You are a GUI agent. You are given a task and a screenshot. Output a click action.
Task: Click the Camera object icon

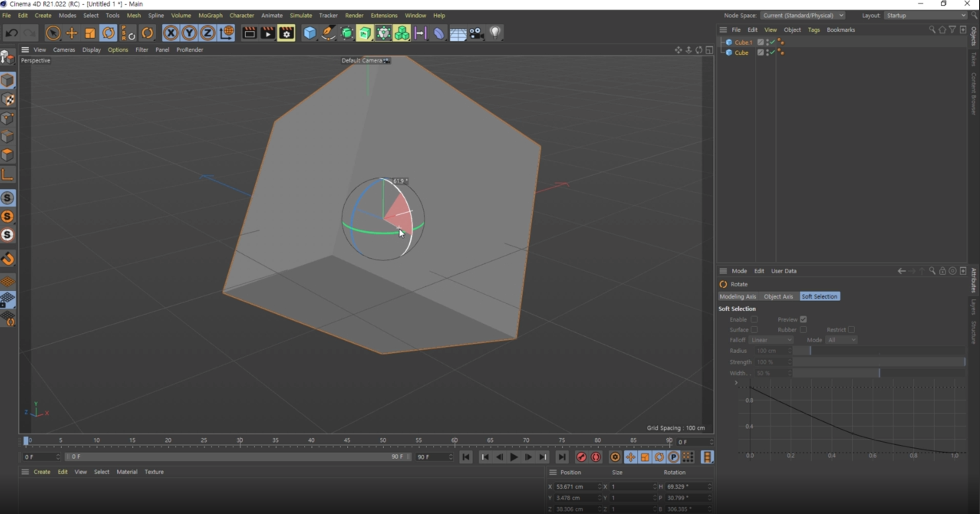pyautogui.click(x=476, y=33)
